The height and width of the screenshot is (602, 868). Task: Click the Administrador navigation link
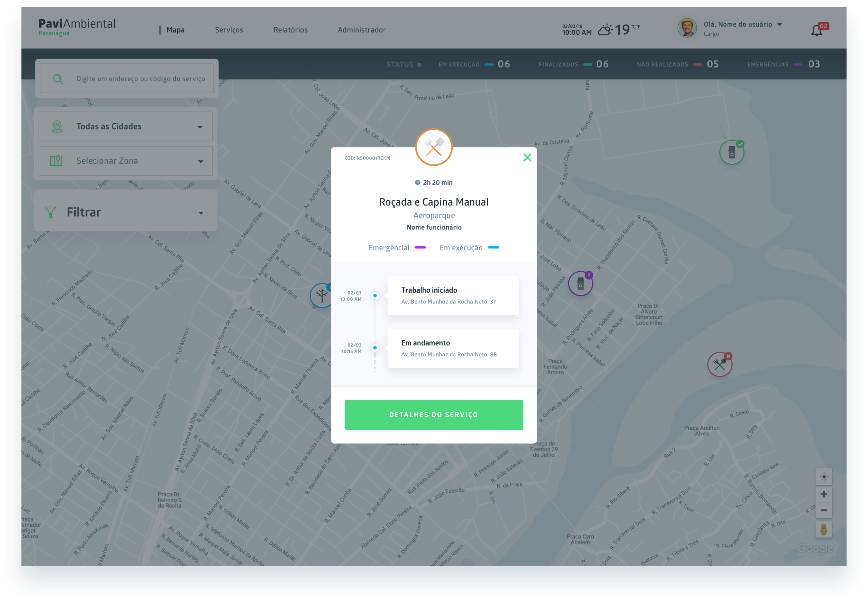[x=361, y=30]
